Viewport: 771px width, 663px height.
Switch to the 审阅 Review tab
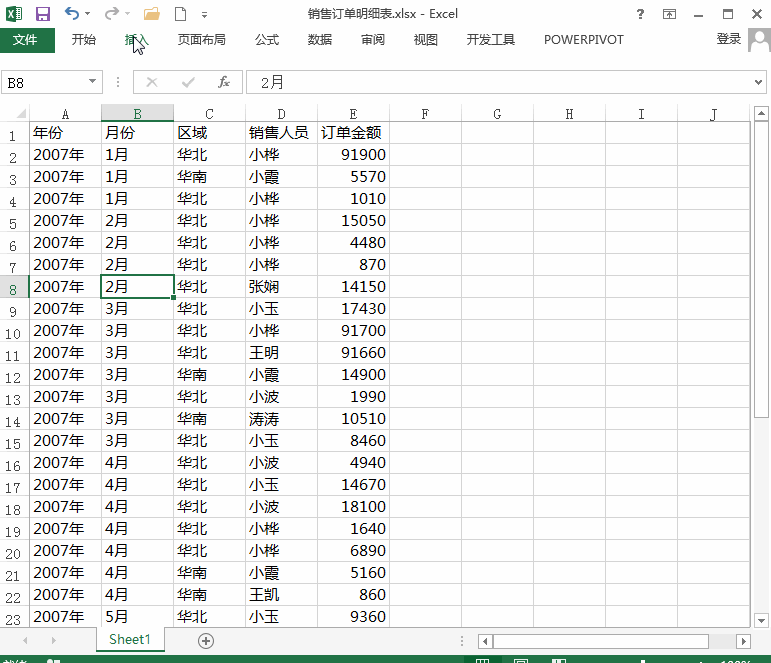coord(373,40)
